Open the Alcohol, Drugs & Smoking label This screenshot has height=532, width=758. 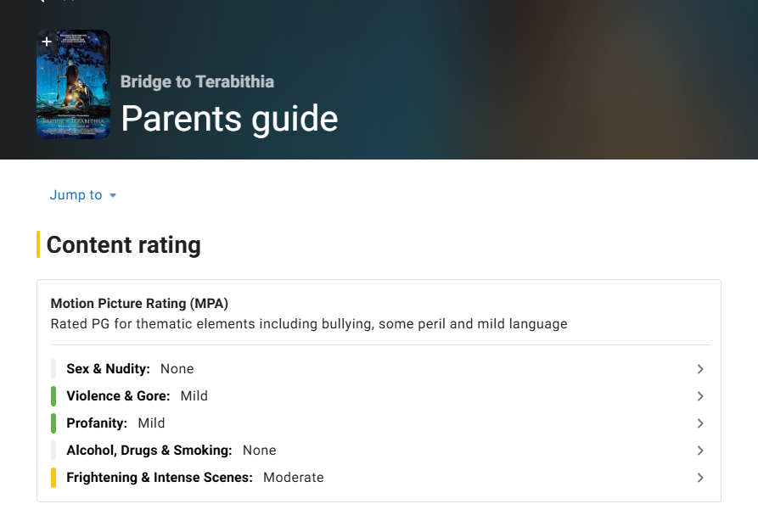(x=149, y=451)
